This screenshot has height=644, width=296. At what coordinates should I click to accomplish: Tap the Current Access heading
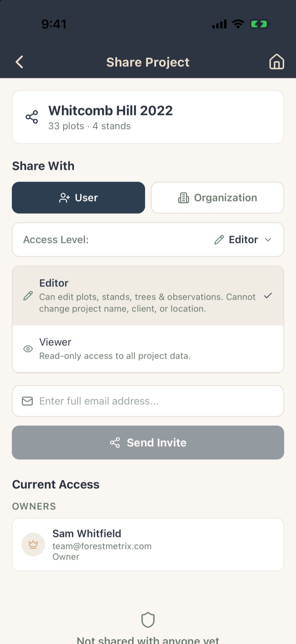click(56, 484)
